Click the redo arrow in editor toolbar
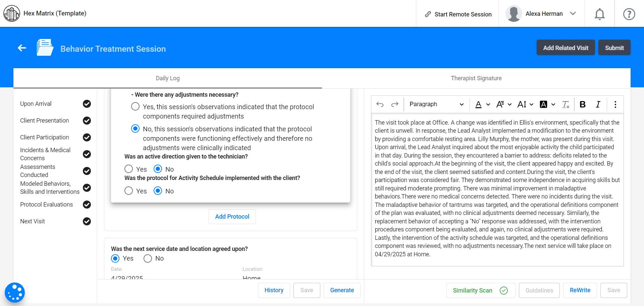644x306 pixels. (x=395, y=104)
